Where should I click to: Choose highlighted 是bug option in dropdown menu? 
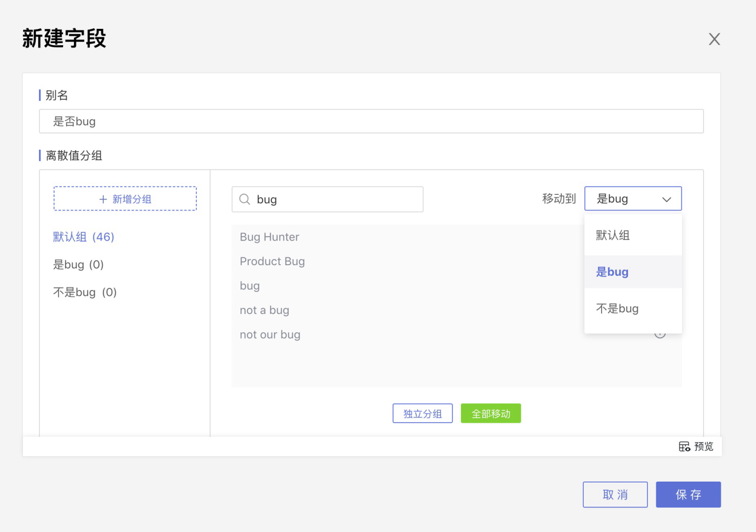612,272
